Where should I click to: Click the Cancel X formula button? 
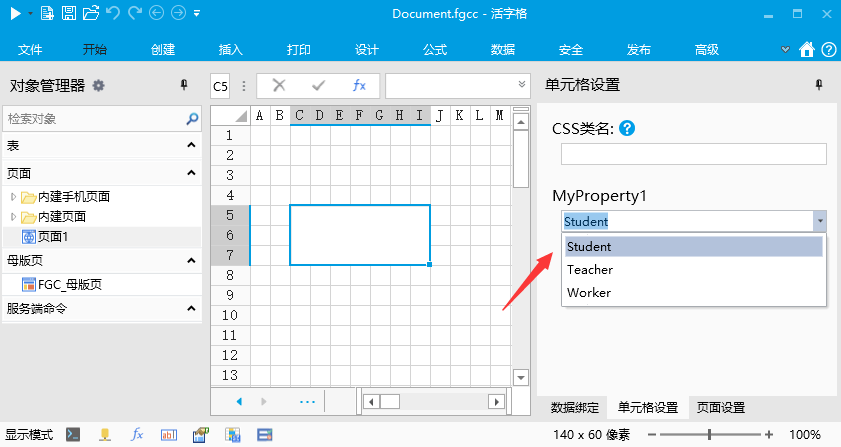(279, 85)
